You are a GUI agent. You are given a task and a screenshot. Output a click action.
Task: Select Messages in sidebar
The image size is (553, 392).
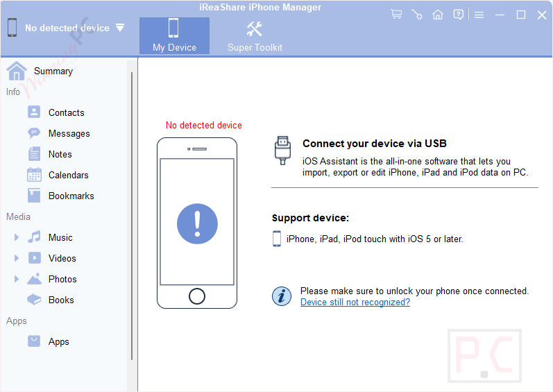click(69, 134)
